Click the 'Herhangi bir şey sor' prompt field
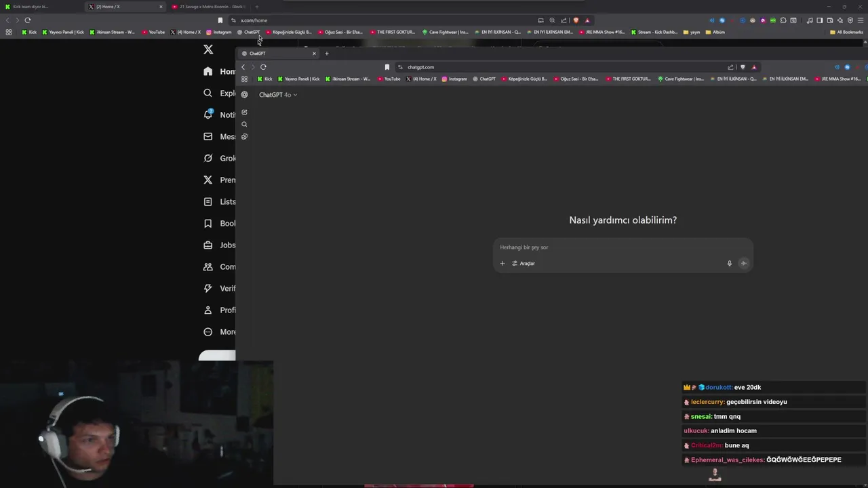This screenshot has height=488, width=868. [623, 247]
